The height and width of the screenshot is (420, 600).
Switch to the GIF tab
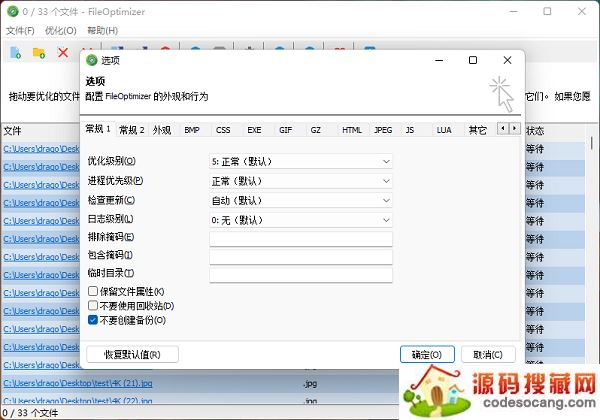tap(285, 130)
